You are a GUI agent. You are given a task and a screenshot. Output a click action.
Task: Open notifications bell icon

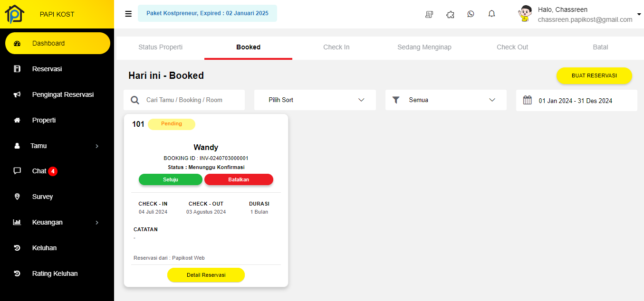491,14
